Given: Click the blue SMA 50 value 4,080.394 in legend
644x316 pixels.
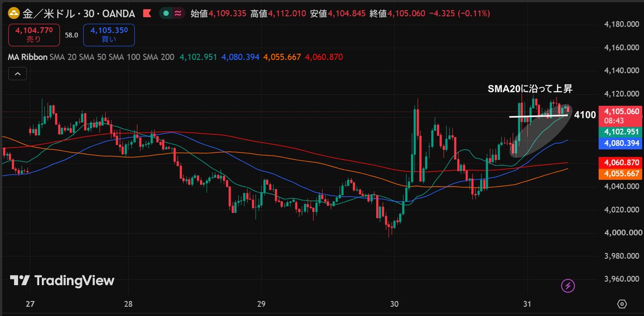Looking at the screenshot, I should point(240,57).
